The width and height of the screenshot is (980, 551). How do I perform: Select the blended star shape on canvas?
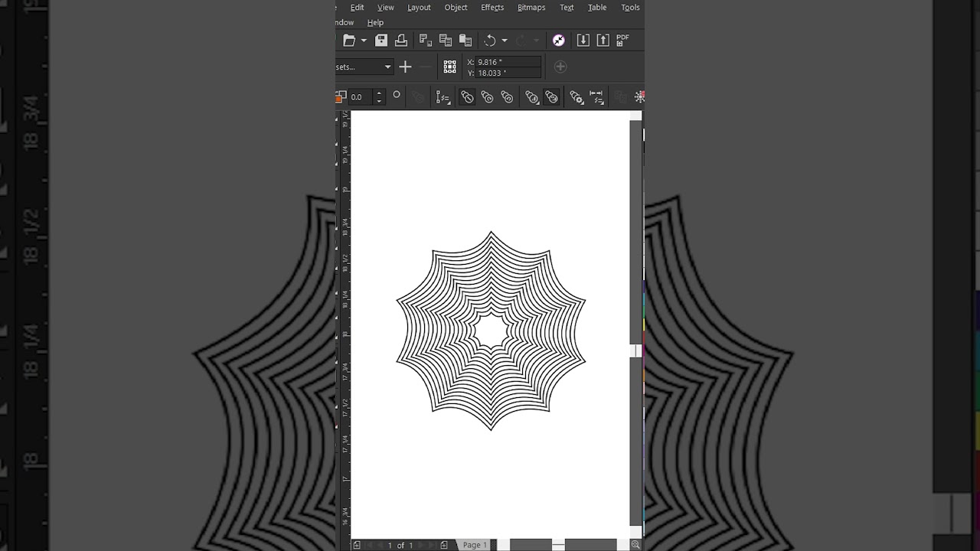pos(491,331)
